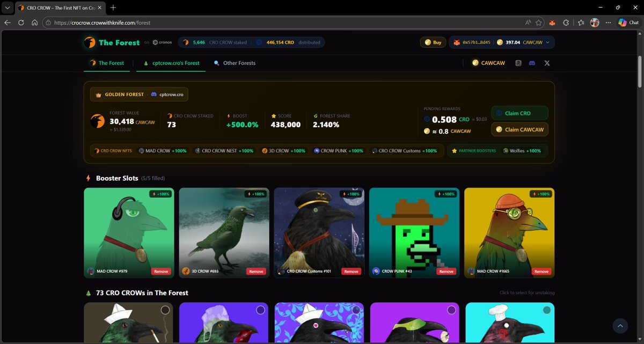
Task: Remove MAD CROW #1665 booster
Action: (x=541, y=272)
